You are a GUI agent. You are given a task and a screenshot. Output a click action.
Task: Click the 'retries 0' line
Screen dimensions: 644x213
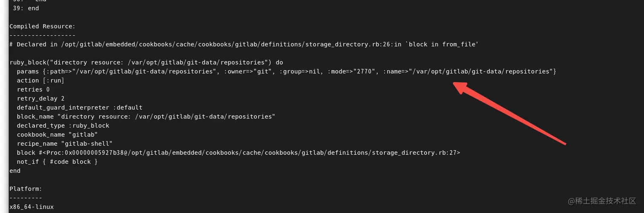point(33,89)
